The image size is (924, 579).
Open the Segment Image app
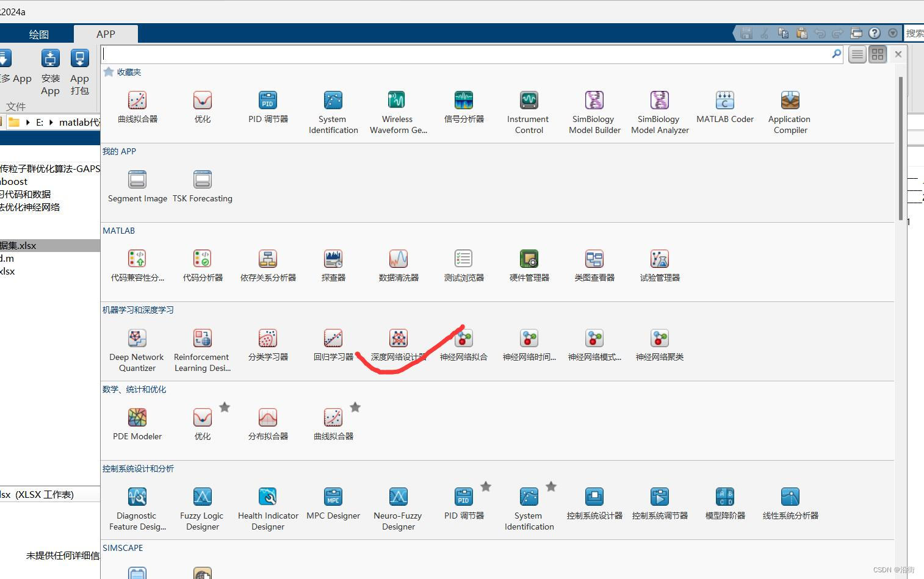[x=137, y=187]
